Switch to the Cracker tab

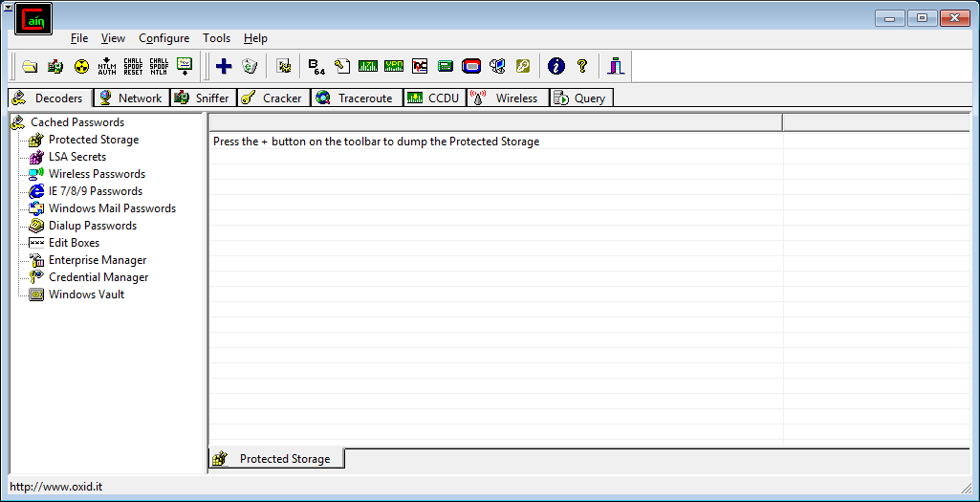(x=273, y=98)
